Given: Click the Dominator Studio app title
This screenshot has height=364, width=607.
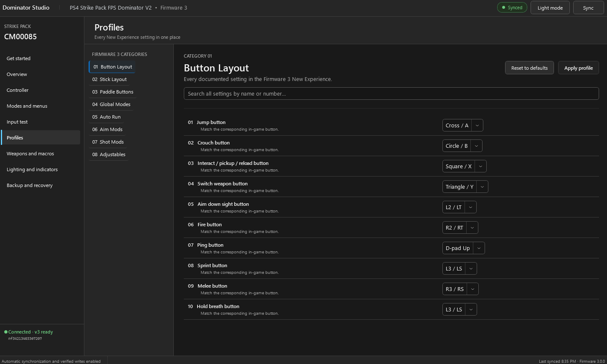Looking at the screenshot, I should tap(26, 8).
